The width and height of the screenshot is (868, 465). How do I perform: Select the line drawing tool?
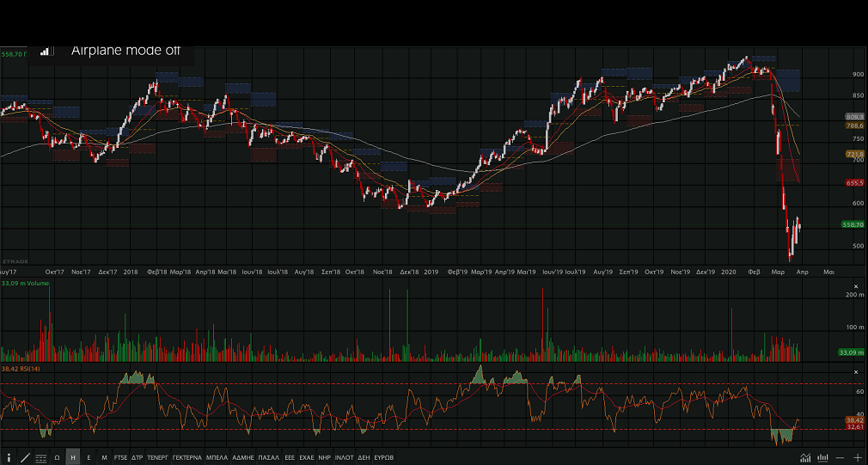click(x=25, y=457)
